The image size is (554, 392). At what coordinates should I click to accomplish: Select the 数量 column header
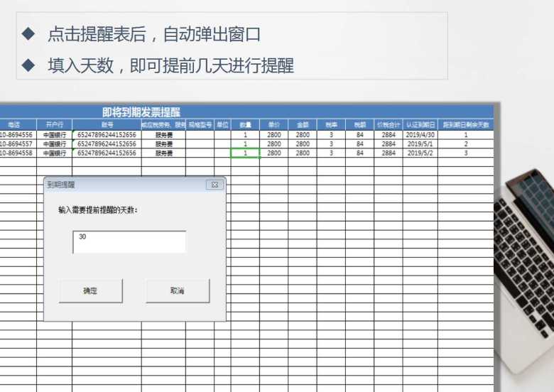pos(245,125)
